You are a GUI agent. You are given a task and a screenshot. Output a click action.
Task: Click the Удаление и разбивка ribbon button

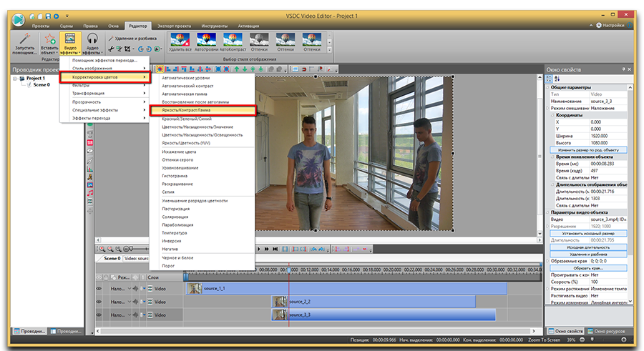(x=132, y=38)
